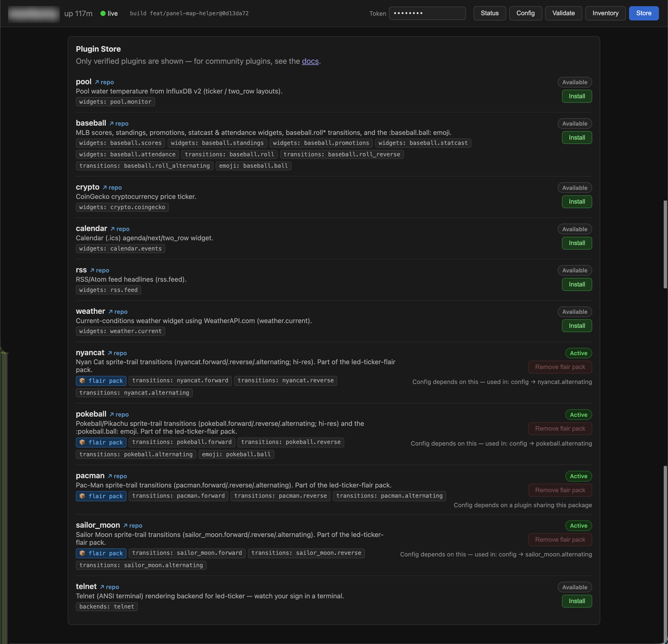The image size is (668, 644).
Task: Switch to the Validate tab
Action: (x=564, y=13)
